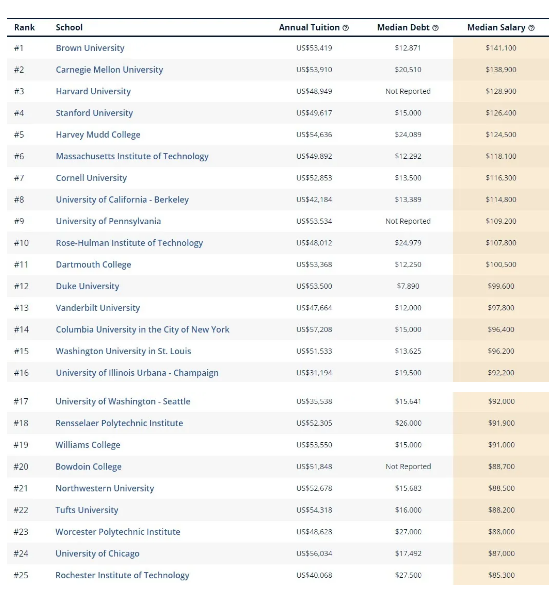The height and width of the screenshot is (600, 557).
Task: Open the Harvey Mudd College link
Action: [98, 135]
